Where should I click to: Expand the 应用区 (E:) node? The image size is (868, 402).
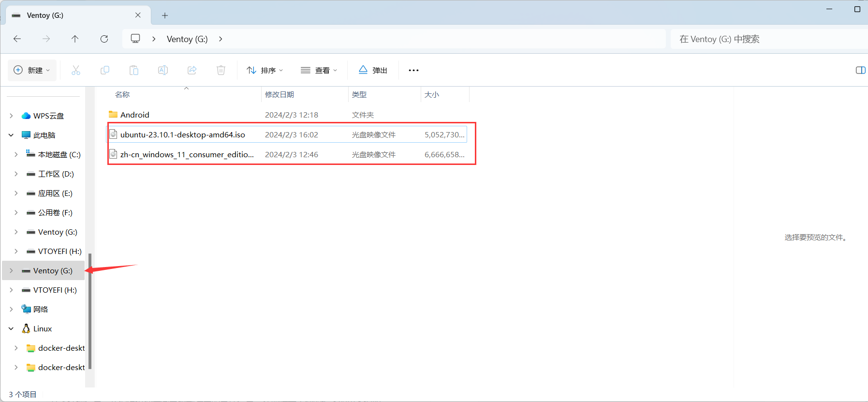[x=16, y=193]
